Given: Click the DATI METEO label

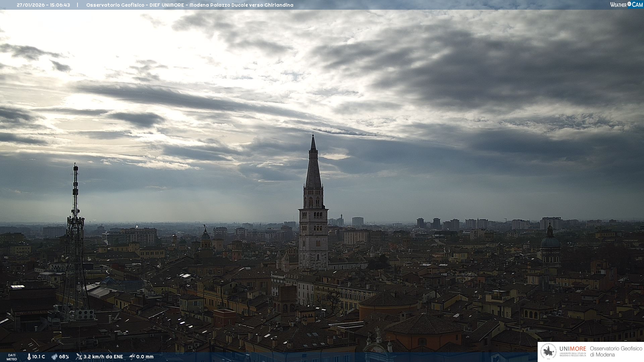Looking at the screenshot, I should click(x=12, y=357).
